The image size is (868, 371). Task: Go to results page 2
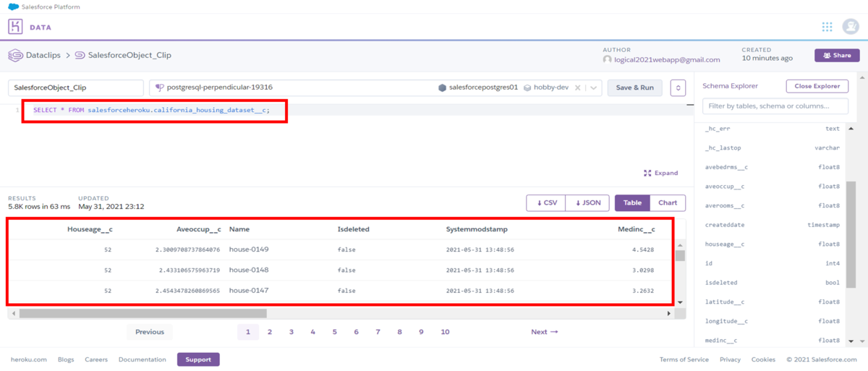[270, 332]
